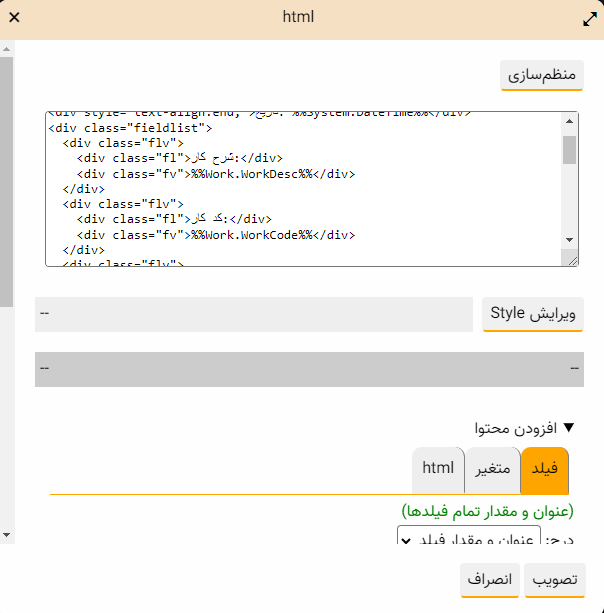Select the فیلد tab
The image size is (604, 613).
(545, 470)
